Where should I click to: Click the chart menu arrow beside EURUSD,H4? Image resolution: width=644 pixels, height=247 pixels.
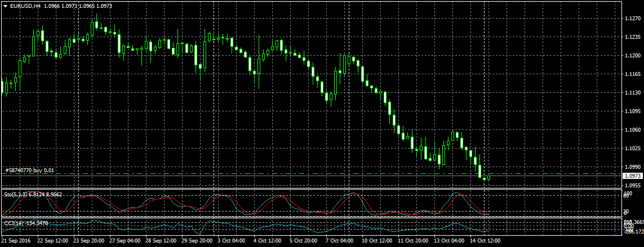[x=5, y=6]
